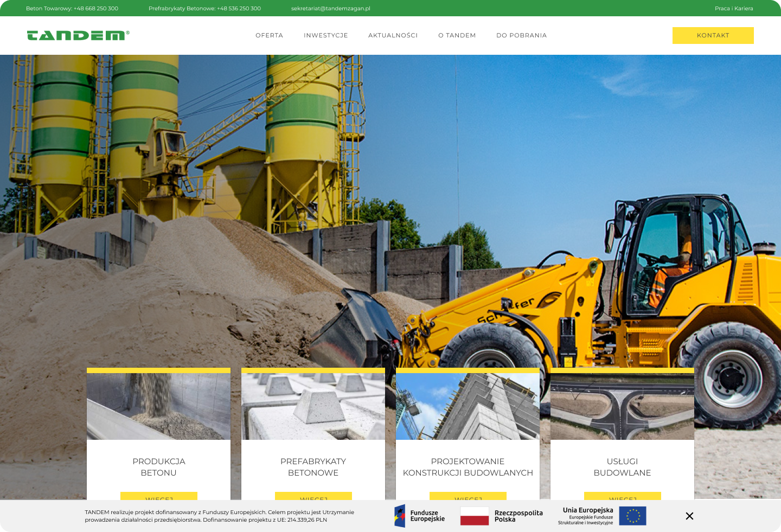Viewport: 781px width, 532px height.
Task: Open the O TANDEM page
Action: [457, 35]
